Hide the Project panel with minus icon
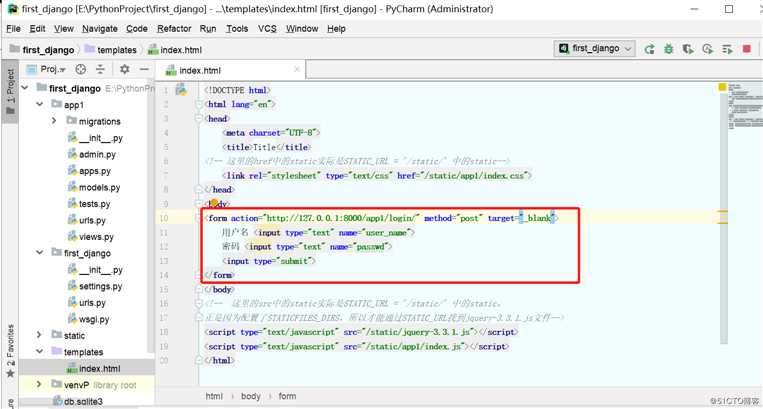 click(x=144, y=70)
